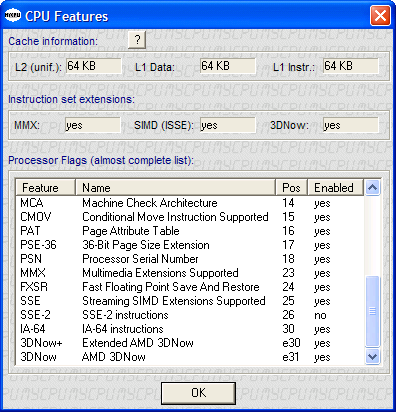Click 'Streaming SIMD Extensions Supported' text
This screenshot has width=396, height=412.
click(x=174, y=301)
